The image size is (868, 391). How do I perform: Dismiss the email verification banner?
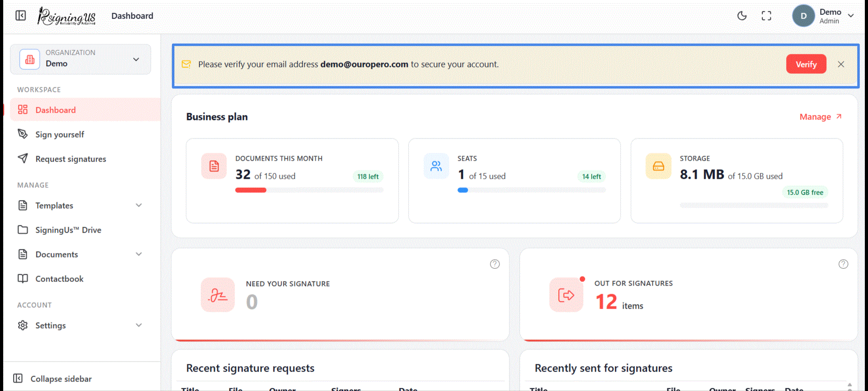(x=841, y=64)
